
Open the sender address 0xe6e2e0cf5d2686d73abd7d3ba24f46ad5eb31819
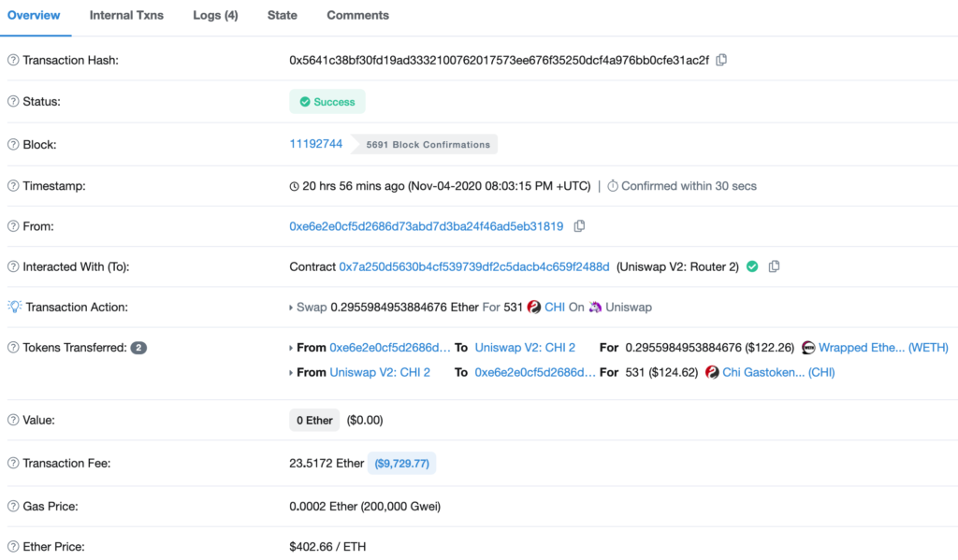pyautogui.click(x=427, y=226)
